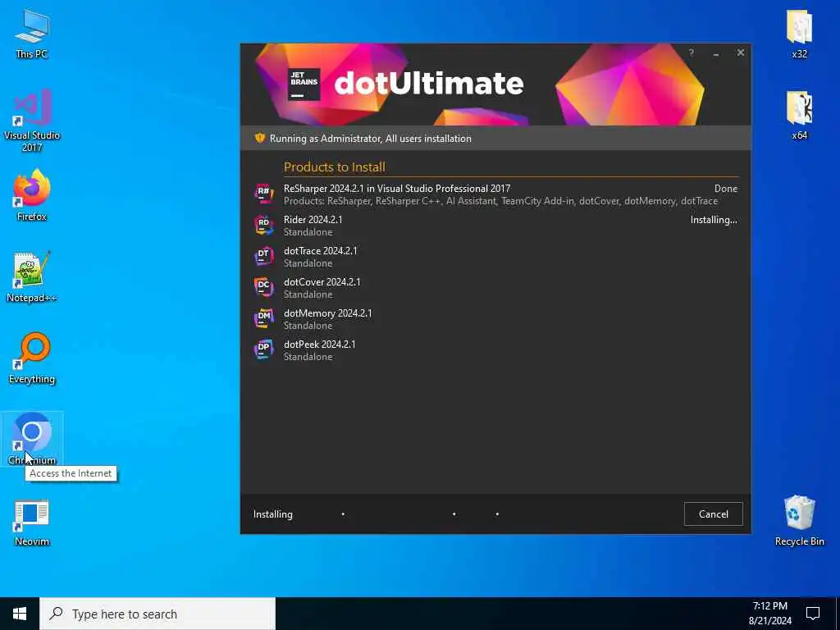The image size is (840, 630).
Task: Open the Windows Start menu
Action: point(20,614)
